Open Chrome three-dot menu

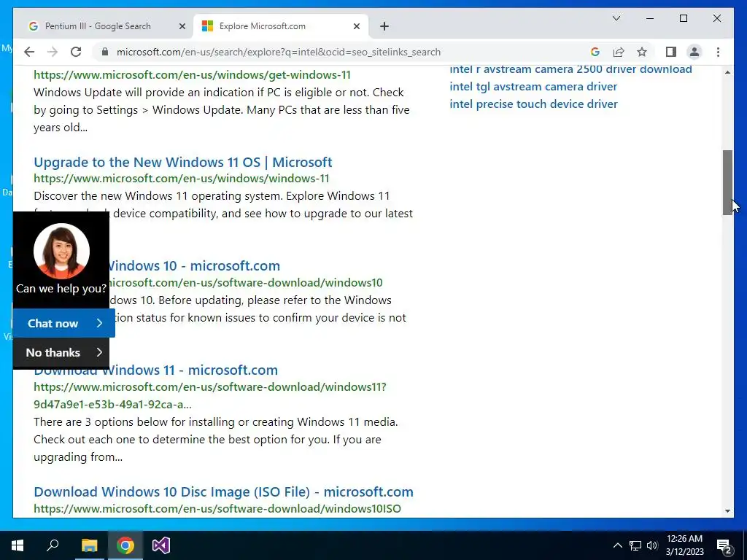(718, 52)
